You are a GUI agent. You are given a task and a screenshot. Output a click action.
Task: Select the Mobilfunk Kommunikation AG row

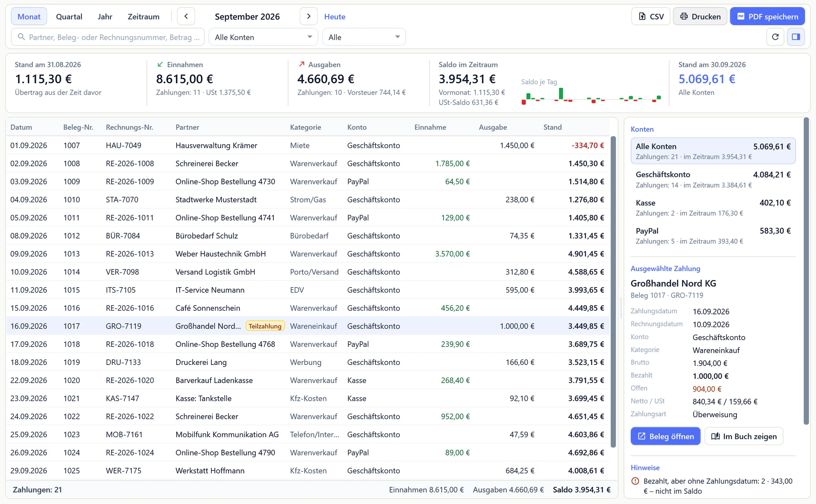308,435
